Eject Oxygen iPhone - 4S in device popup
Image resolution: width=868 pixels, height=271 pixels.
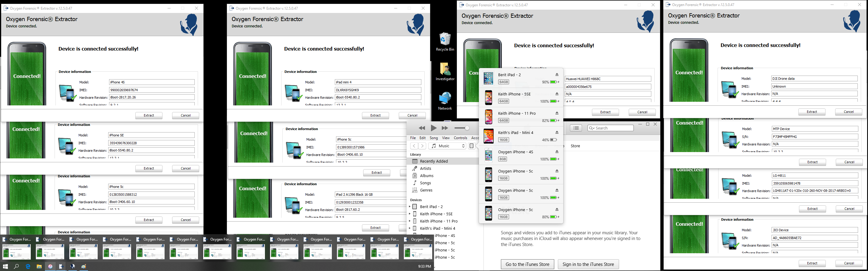(557, 152)
